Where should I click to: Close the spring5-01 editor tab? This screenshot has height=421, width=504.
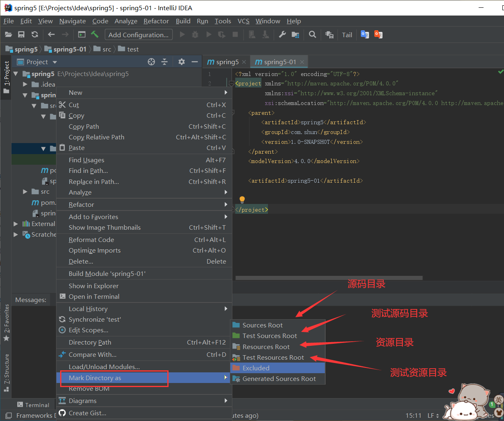point(302,62)
